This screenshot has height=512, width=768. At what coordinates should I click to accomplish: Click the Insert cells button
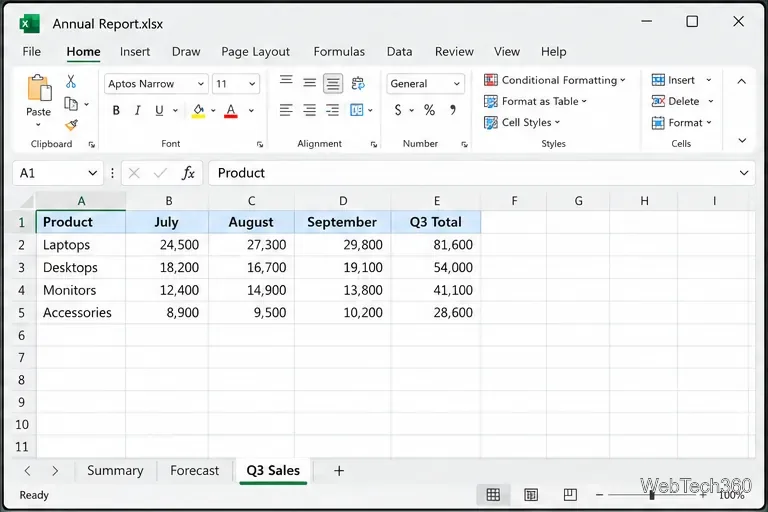(x=673, y=80)
